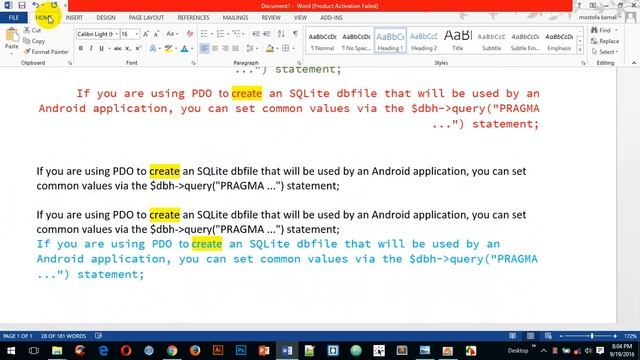The image size is (640, 360).
Task: Switch to the PAGE LAYOUT tab
Action: pos(146,18)
